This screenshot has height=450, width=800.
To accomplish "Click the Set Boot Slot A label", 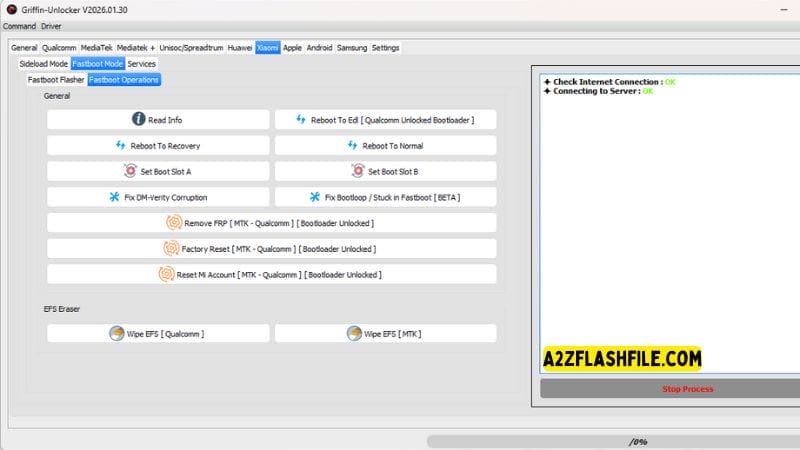I will 166,172.
